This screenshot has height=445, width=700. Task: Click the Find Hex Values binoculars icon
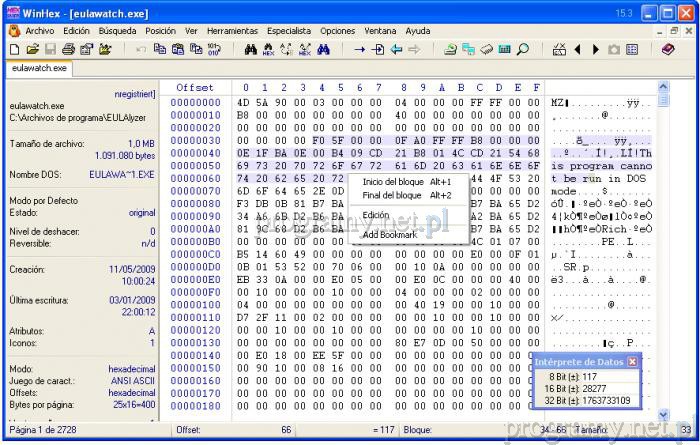pyautogui.click(x=268, y=48)
